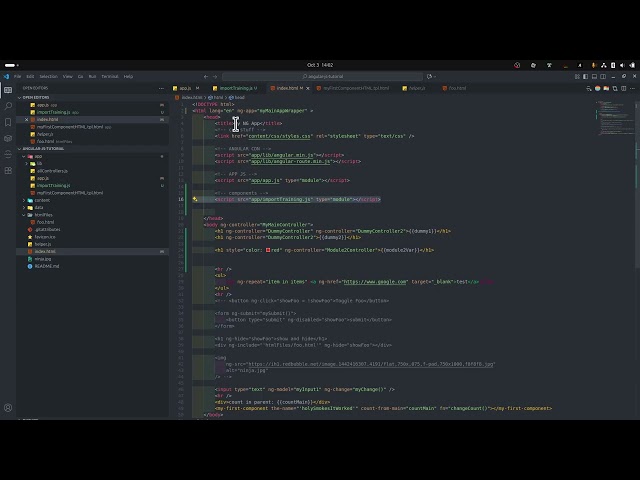Click the first icon left of the round multicolor icon
The width and height of the screenshot is (640, 480).
point(589,88)
